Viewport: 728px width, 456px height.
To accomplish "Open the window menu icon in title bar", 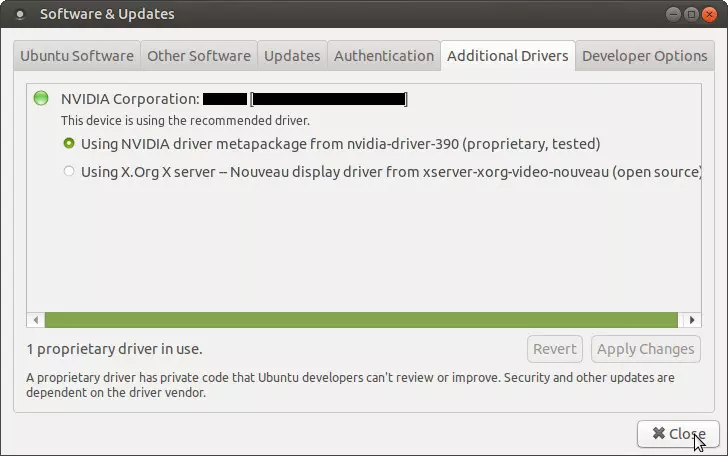I will click(20, 14).
